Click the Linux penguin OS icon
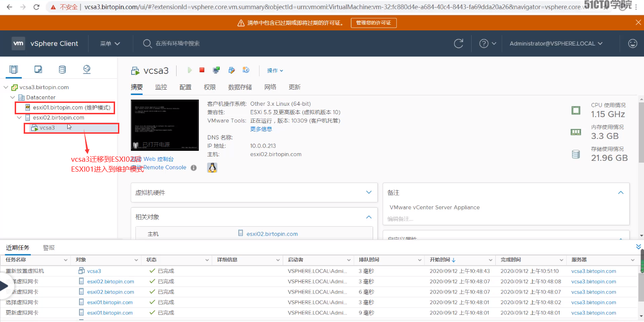This screenshot has width=644, height=322. (212, 167)
